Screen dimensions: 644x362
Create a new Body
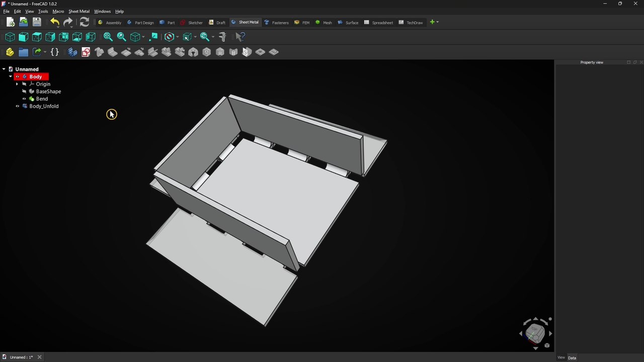72,52
